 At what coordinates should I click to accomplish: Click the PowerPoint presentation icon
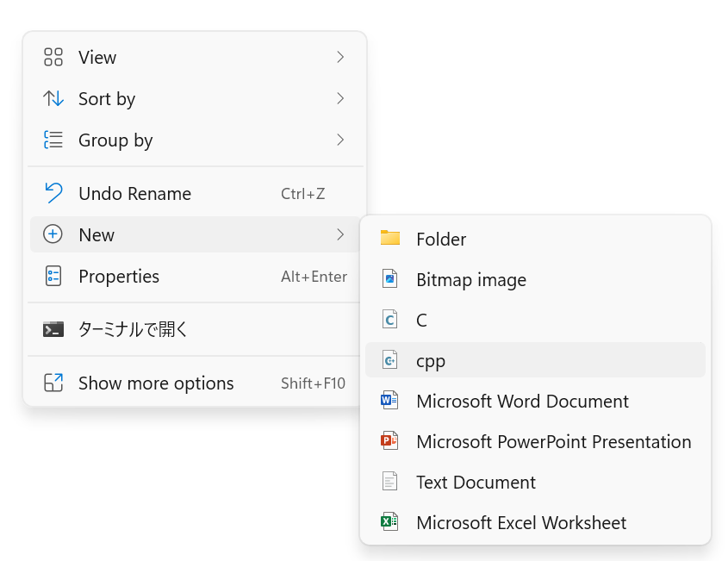(x=390, y=441)
